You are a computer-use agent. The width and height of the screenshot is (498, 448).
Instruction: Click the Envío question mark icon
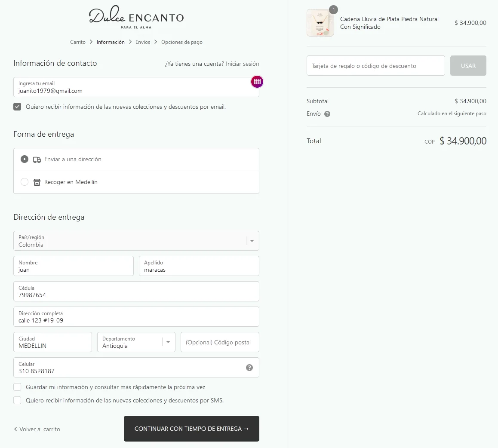[327, 114]
